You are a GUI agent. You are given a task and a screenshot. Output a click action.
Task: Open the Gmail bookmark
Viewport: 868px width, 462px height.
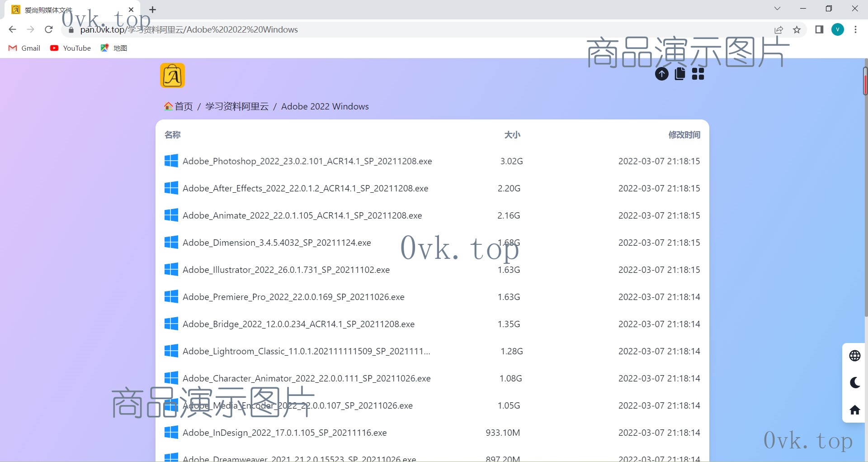point(24,48)
